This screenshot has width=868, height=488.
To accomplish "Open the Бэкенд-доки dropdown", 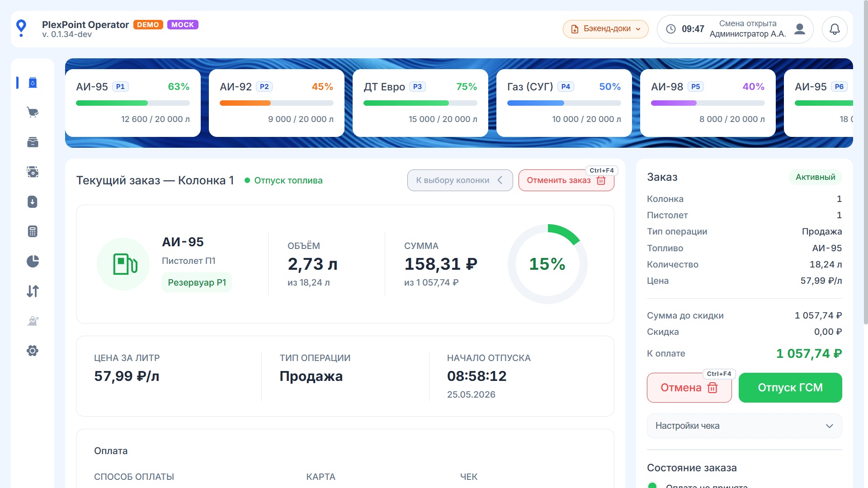I will pyautogui.click(x=605, y=29).
